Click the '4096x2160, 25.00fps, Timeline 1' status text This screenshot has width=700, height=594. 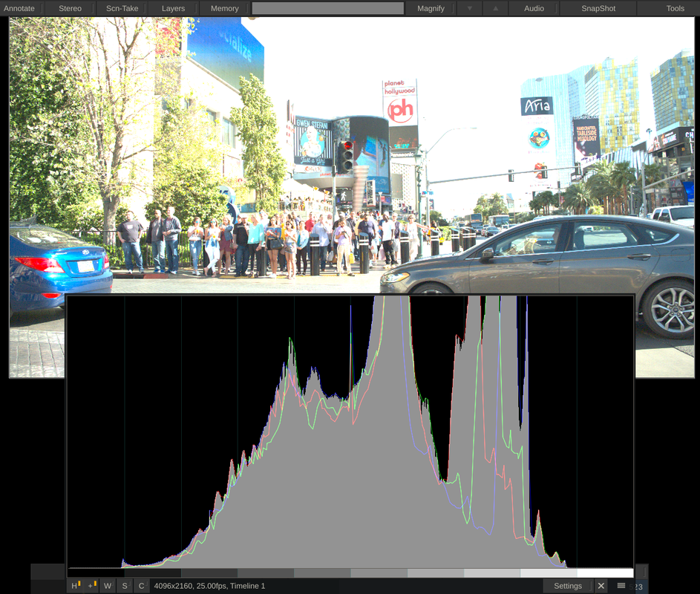point(209,586)
